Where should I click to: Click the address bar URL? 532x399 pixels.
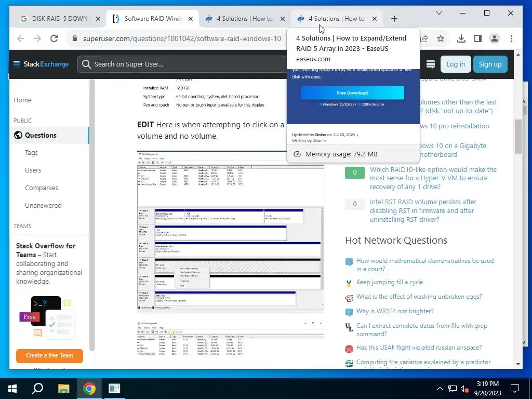click(182, 38)
